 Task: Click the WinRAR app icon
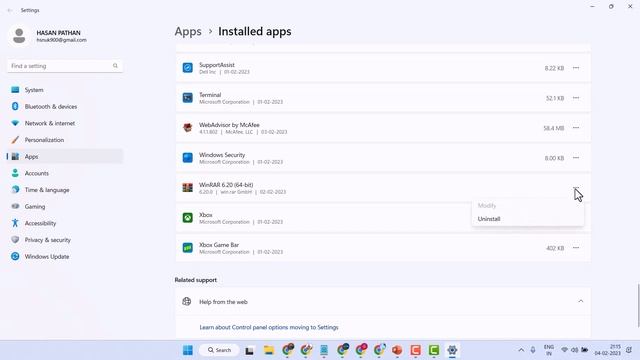click(187, 188)
